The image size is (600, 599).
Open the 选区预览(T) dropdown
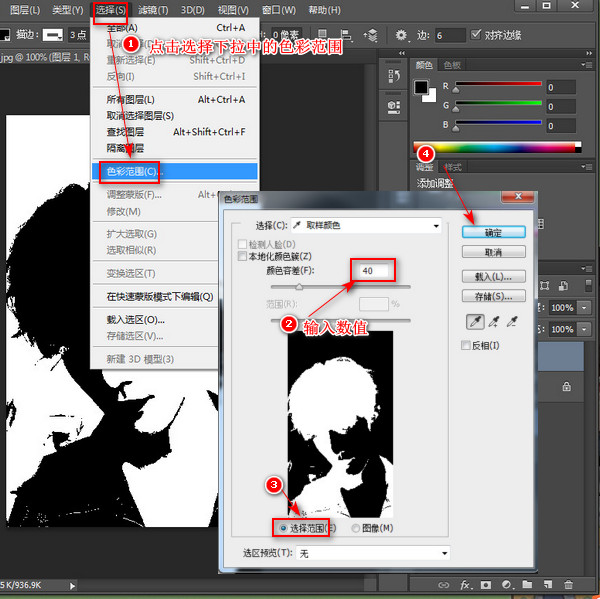tap(373, 553)
